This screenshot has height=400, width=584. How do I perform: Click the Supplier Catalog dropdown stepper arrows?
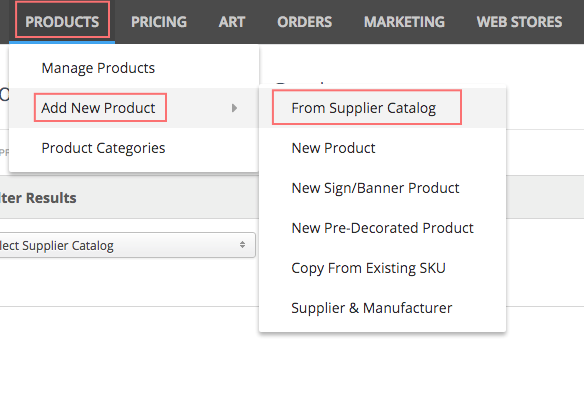click(x=242, y=245)
